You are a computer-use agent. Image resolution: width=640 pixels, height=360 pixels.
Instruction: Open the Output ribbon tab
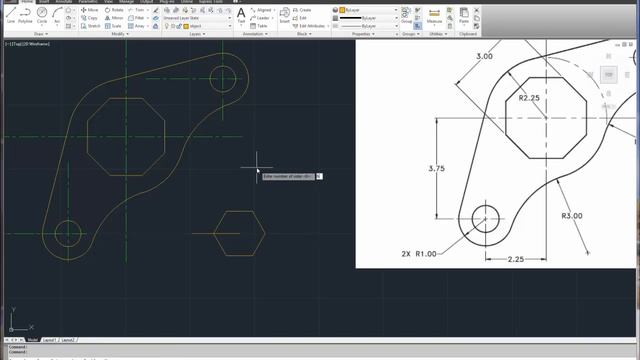pyautogui.click(x=147, y=2)
